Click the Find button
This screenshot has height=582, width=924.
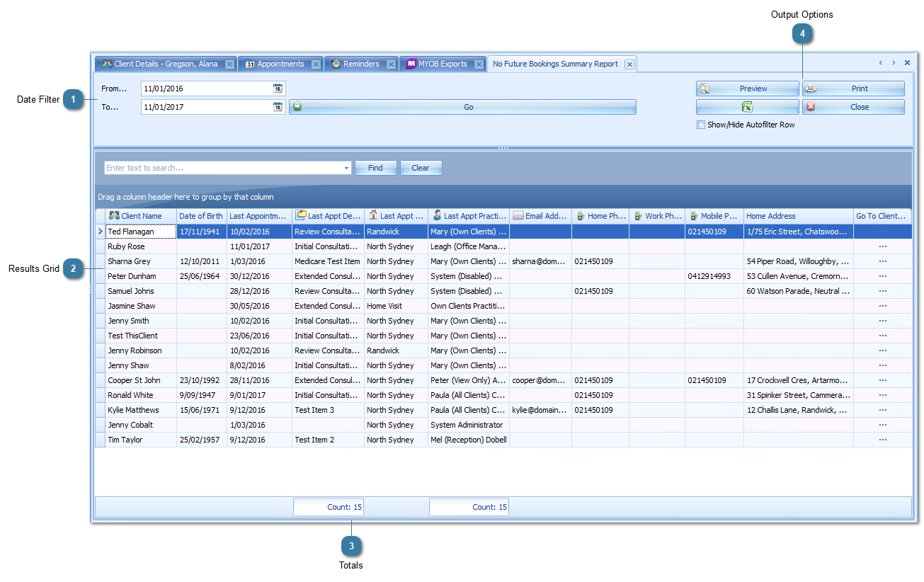(x=375, y=168)
